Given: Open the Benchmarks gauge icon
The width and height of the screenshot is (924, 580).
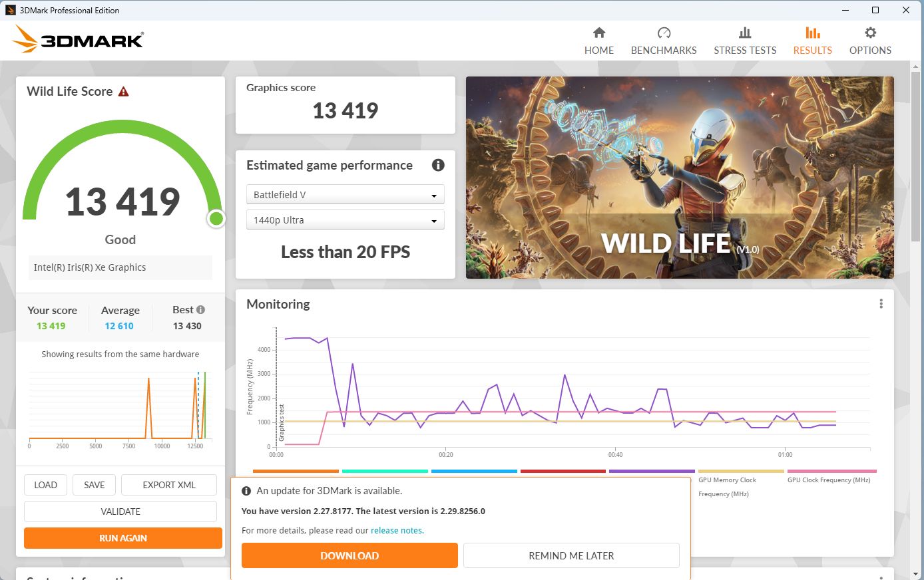Looking at the screenshot, I should [664, 33].
